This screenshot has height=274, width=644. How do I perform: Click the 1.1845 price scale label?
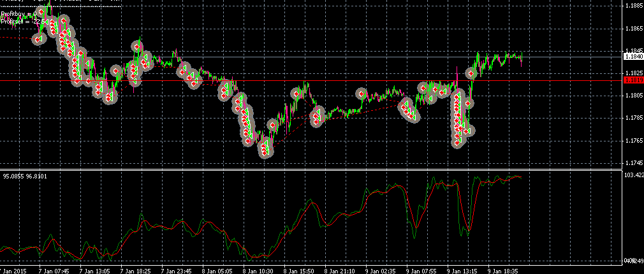click(633, 51)
